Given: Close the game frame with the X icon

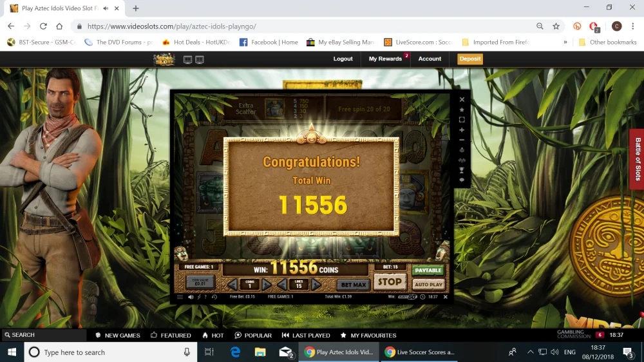Looking at the screenshot, I should point(462,99).
